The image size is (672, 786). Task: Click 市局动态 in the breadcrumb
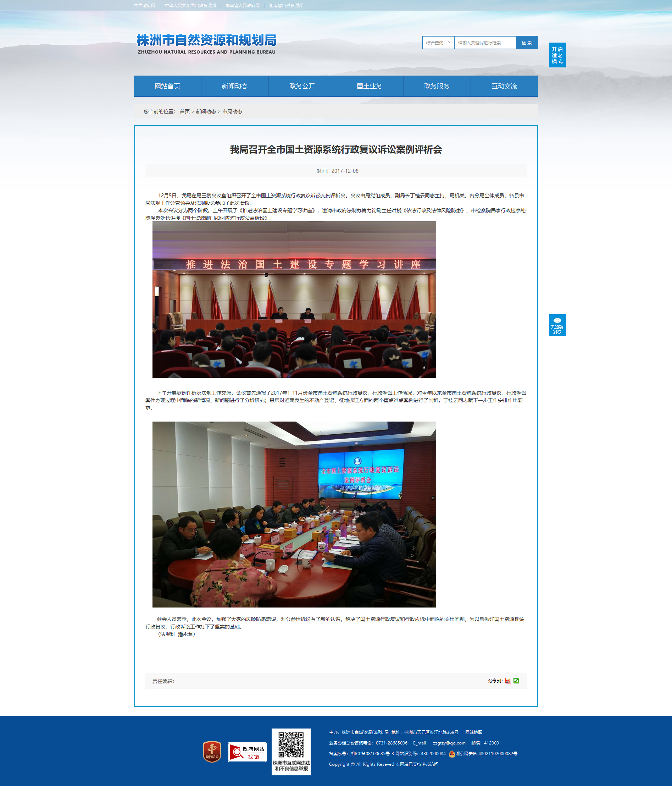point(232,111)
